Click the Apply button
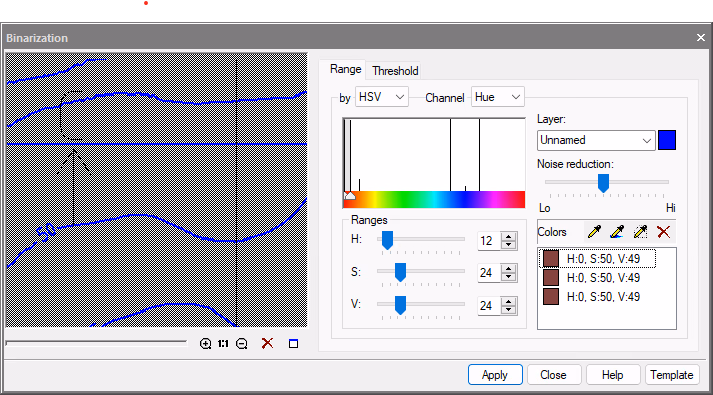This screenshot has height=395, width=713. 495,375
